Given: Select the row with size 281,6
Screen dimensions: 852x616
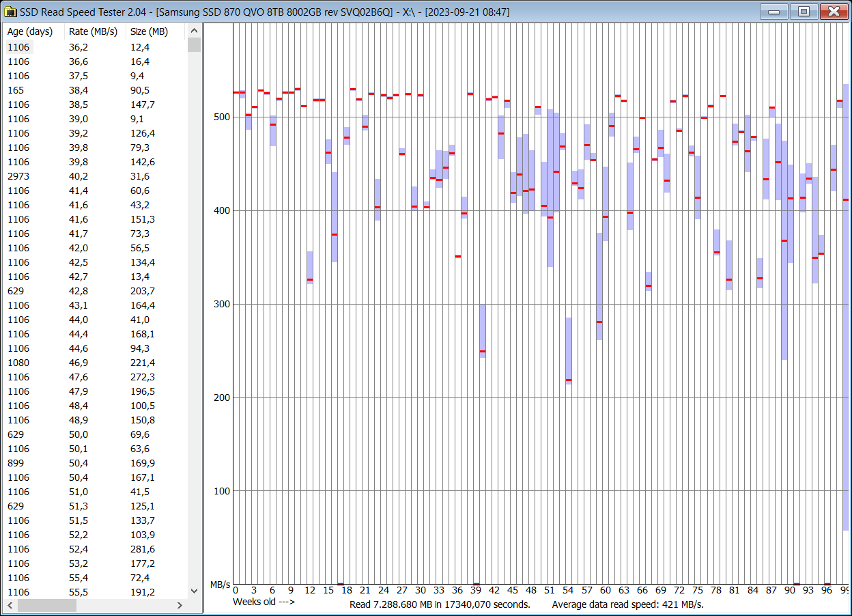Looking at the screenshot, I should 96,549.
